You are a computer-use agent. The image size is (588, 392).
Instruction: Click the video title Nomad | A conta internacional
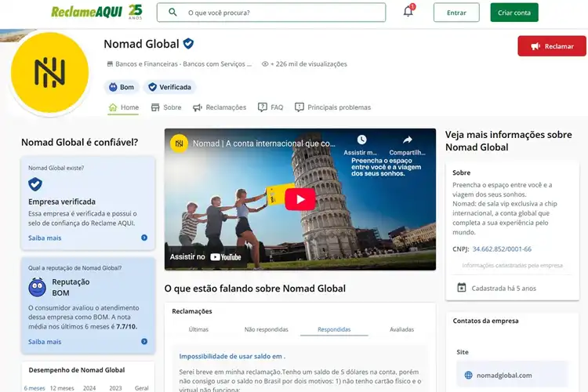(264, 143)
